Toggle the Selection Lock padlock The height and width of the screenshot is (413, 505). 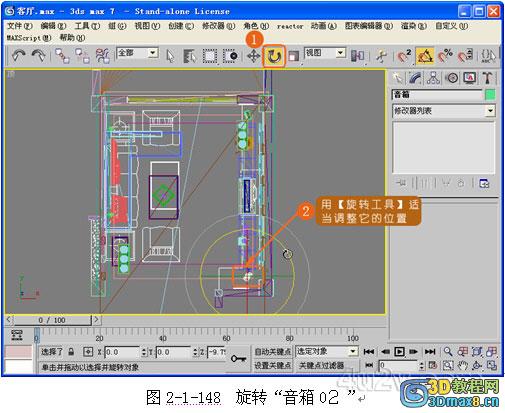pos(71,352)
